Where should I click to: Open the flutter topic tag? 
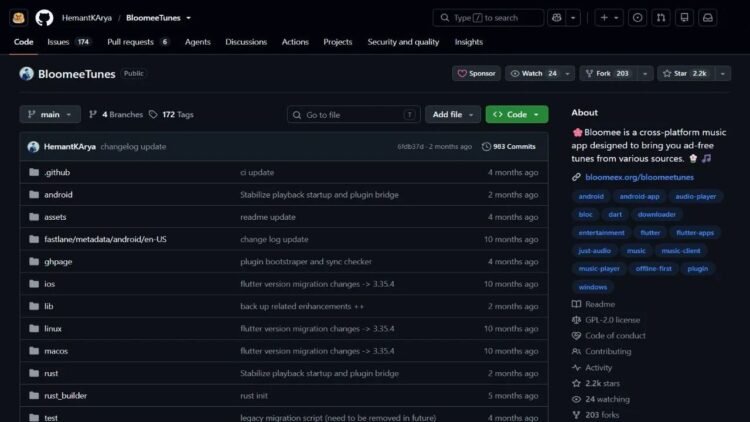pos(650,233)
